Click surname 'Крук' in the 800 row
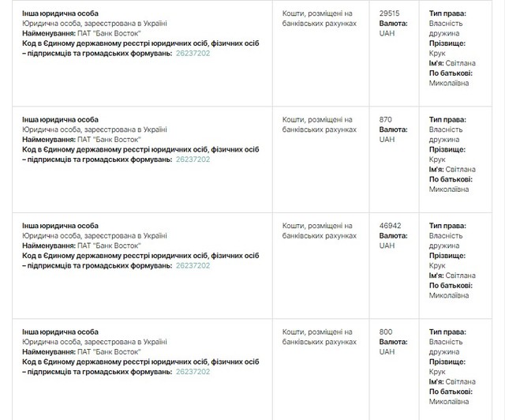This screenshot has width=505, height=420. (x=437, y=371)
